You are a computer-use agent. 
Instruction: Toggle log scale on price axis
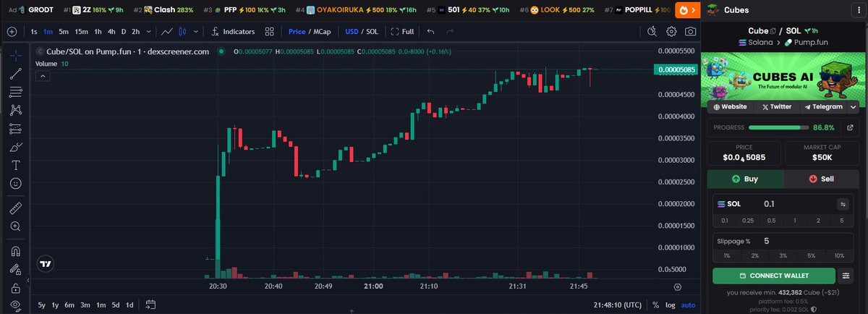click(x=670, y=305)
